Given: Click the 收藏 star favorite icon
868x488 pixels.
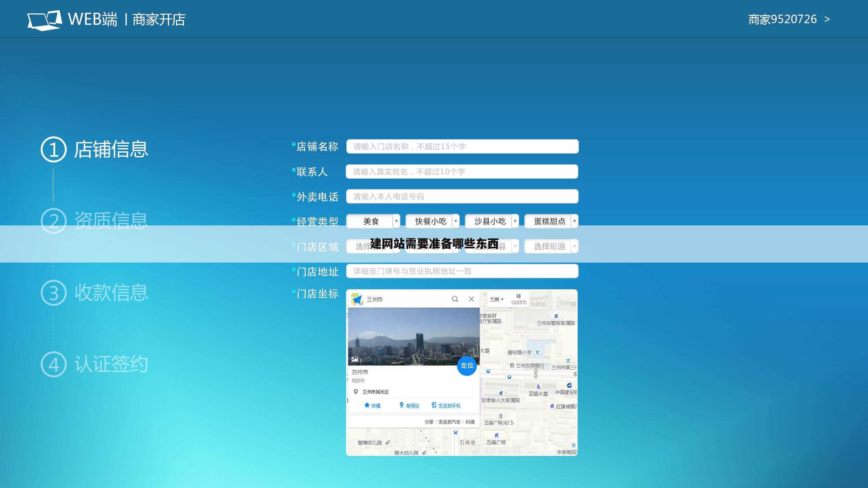Looking at the screenshot, I should pyautogui.click(x=367, y=405).
